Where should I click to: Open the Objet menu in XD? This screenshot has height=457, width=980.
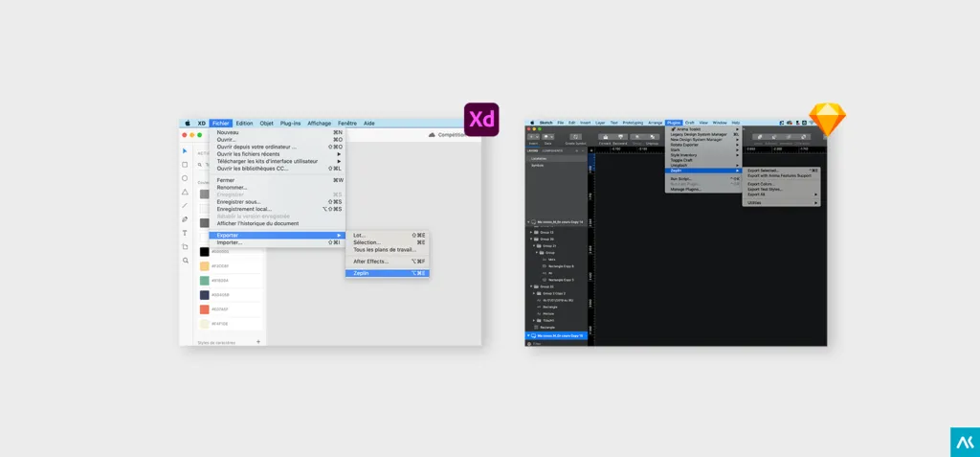click(267, 124)
